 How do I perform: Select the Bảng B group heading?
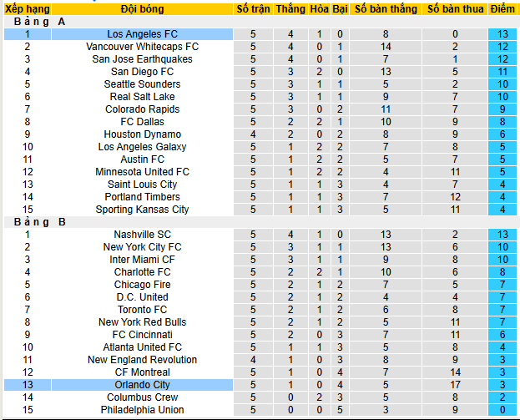coord(40,222)
